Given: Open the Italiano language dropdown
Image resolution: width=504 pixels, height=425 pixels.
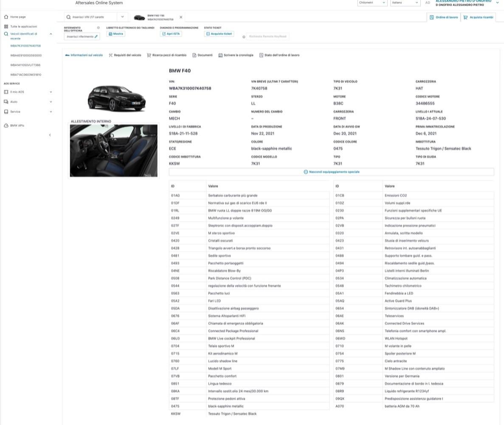Looking at the screenshot, I should point(405,3).
